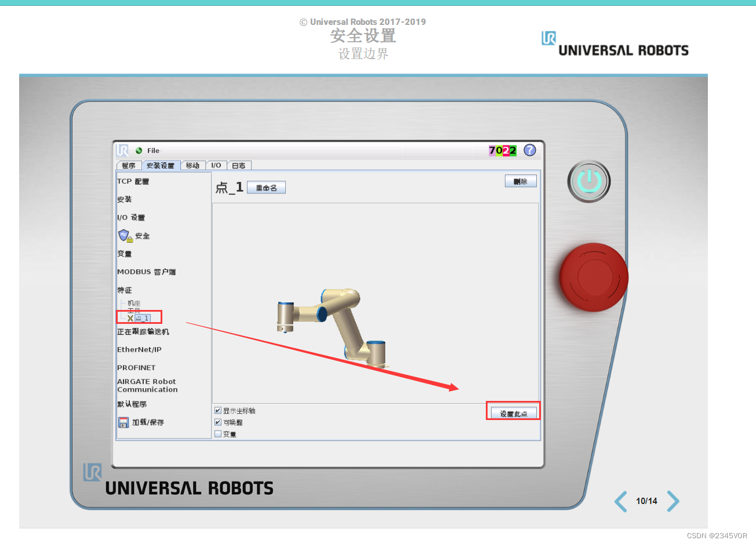The image size is (756, 544).
Task: Click the UR logo icon beside File
Action: [122, 151]
